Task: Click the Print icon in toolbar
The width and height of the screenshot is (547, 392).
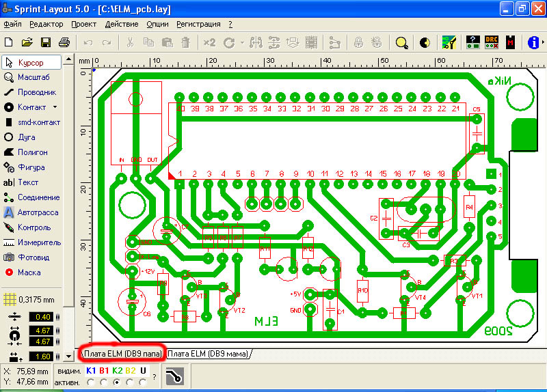Action: (x=64, y=42)
